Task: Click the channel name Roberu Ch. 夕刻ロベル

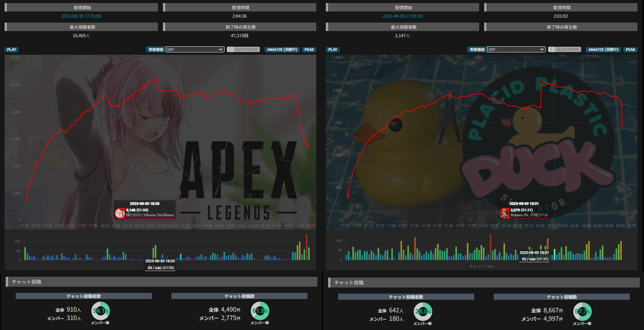Action: point(529,215)
